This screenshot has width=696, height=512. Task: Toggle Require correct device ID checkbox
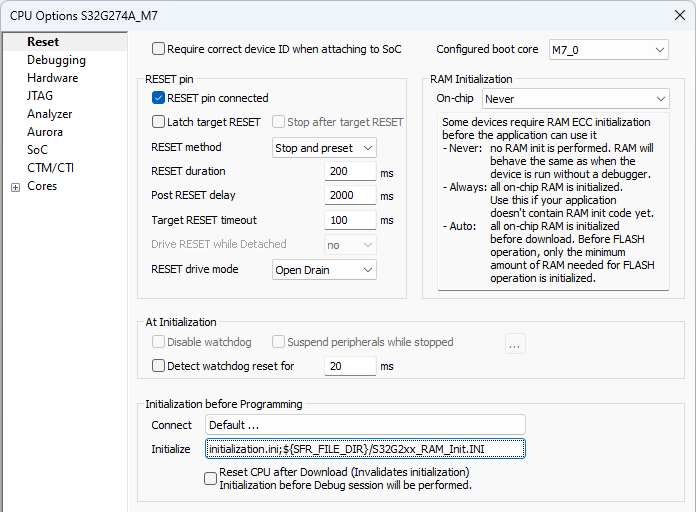point(158,49)
